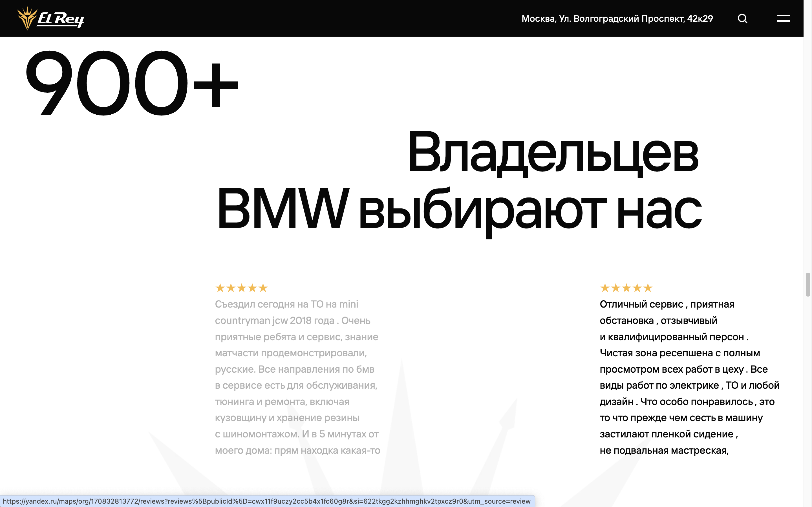Click middle star of the mini countryman review
Viewport: 812px width, 507px height.
coord(242,288)
